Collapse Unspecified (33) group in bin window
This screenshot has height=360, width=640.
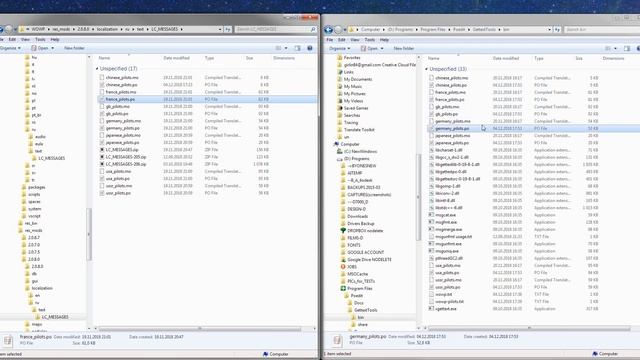coord(427,69)
